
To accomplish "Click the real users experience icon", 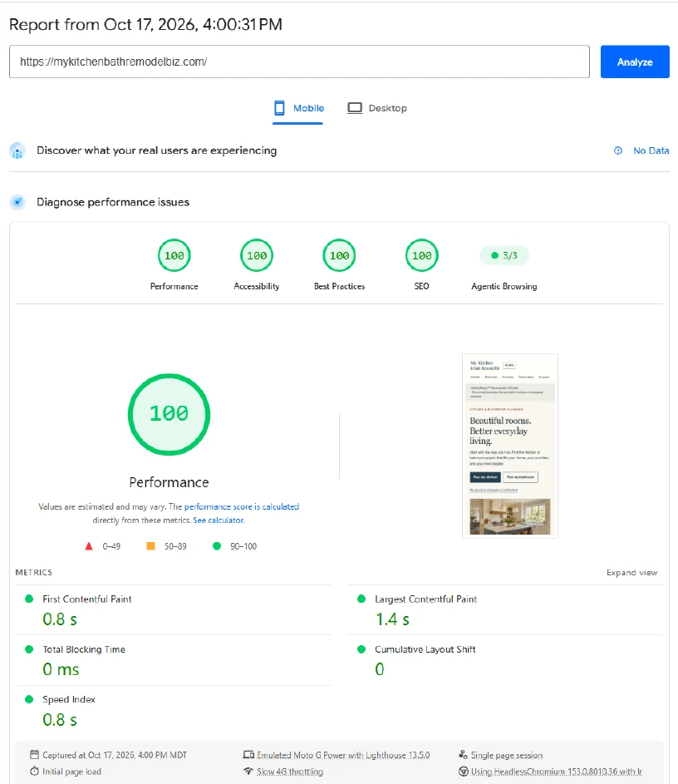I will (17, 150).
